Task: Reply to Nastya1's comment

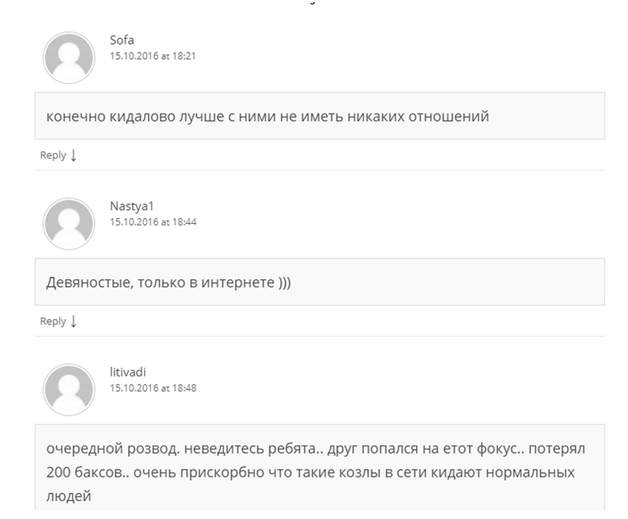Action: point(53,321)
